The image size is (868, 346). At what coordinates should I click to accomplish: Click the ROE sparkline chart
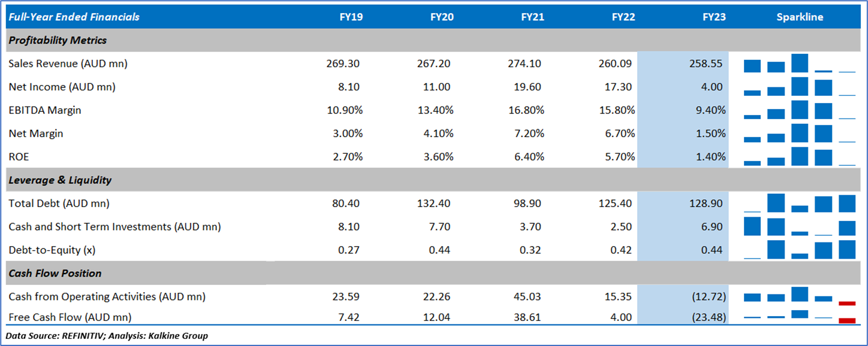coord(799,157)
